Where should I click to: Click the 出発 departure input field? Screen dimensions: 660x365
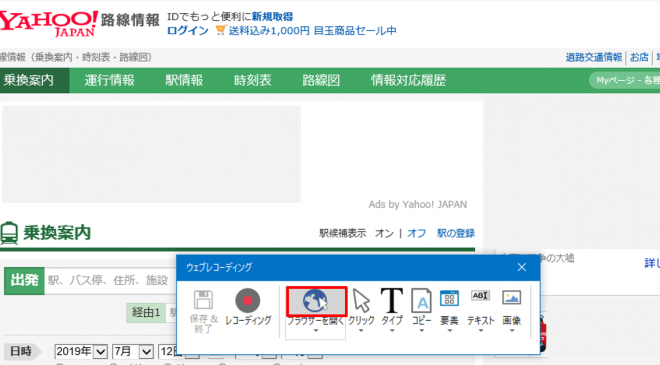click(x=110, y=280)
